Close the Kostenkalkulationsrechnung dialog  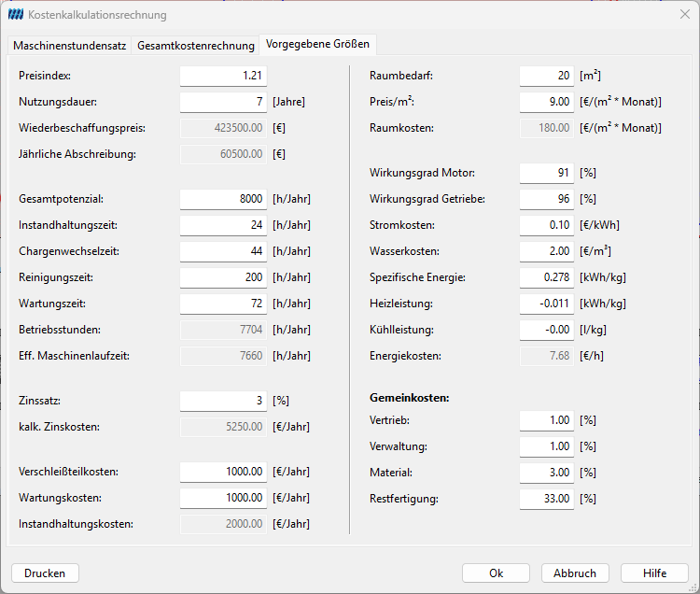685,14
